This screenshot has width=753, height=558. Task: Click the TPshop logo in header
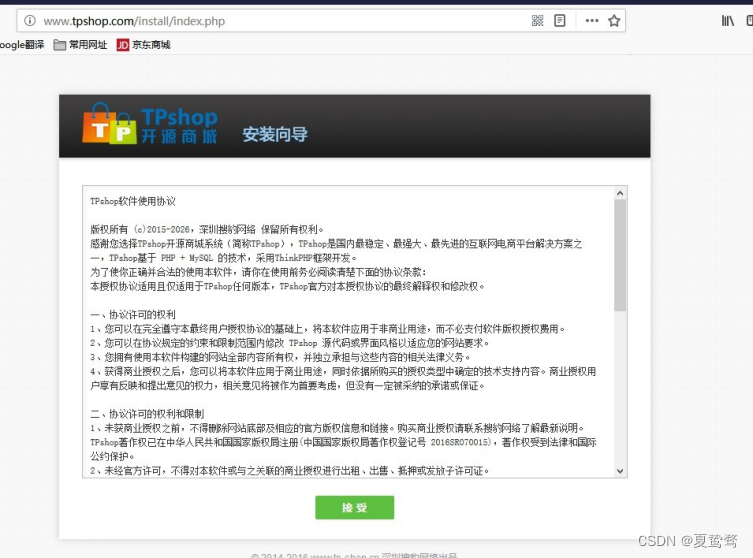click(150, 123)
